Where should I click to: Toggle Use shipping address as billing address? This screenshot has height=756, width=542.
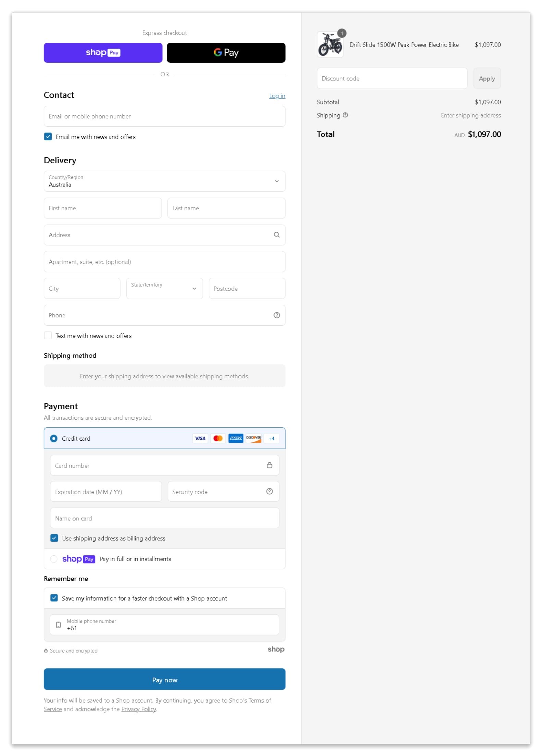[54, 538]
